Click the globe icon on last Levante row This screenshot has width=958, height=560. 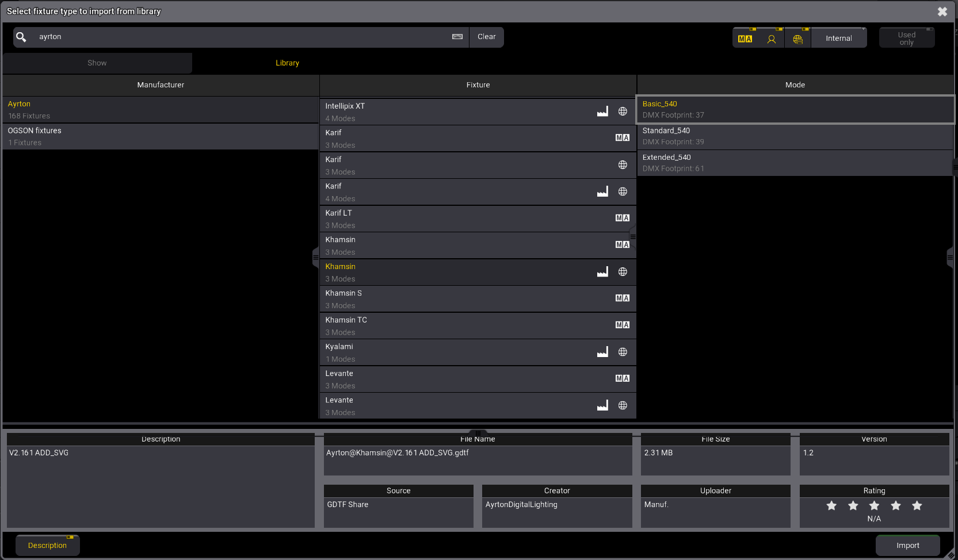click(x=623, y=405)
